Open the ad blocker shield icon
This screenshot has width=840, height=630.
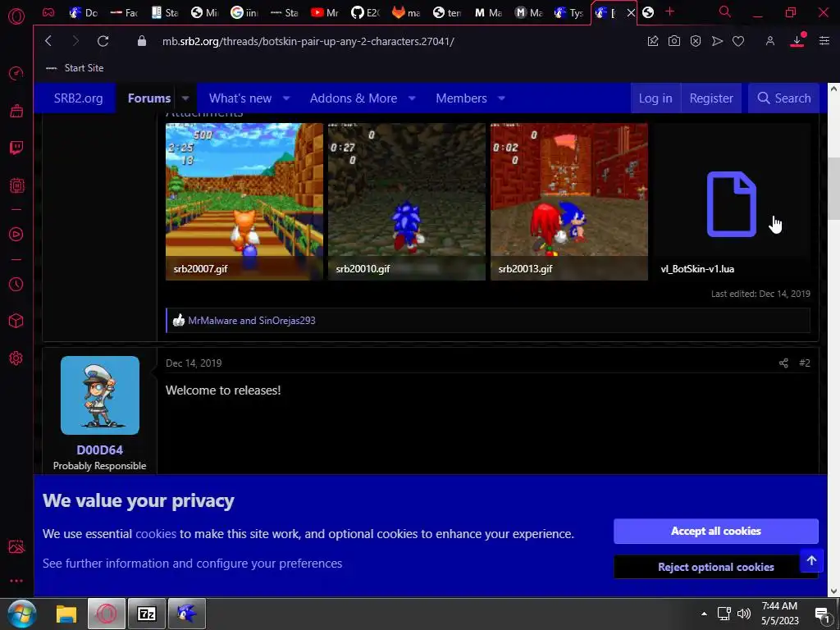pos(696,41)
